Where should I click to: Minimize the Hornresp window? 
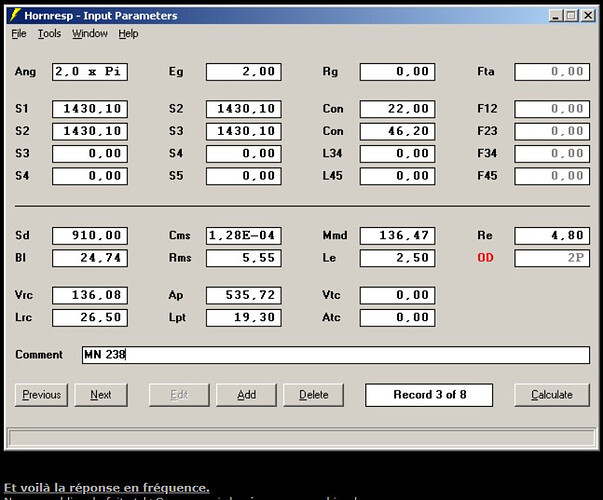pos(555,16)
